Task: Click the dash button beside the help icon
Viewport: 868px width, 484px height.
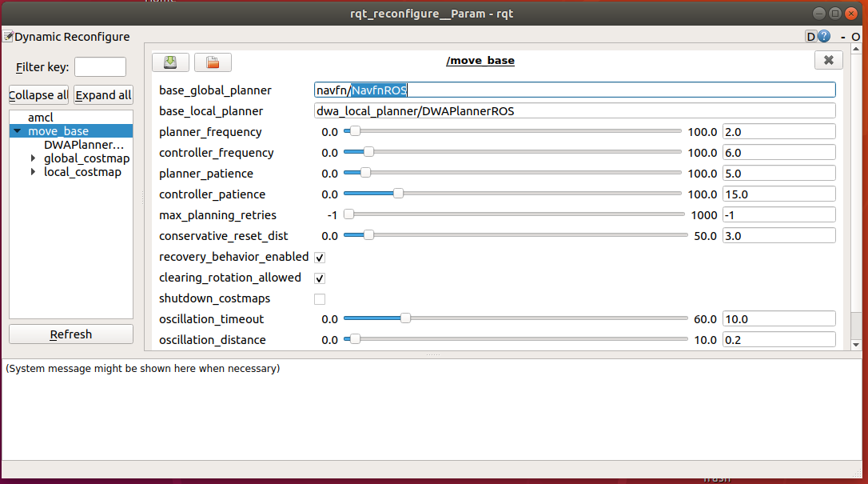Action: coord(842,37)
